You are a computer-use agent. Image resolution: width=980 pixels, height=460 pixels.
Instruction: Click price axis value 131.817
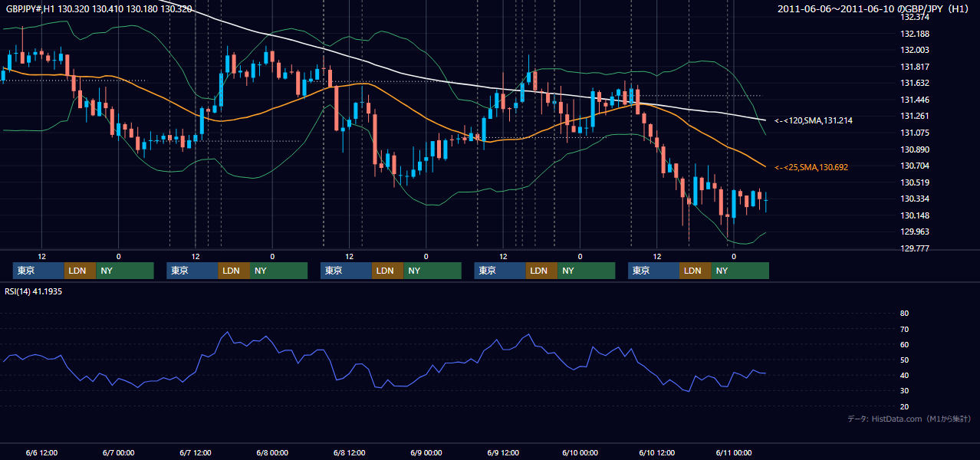tap(915, 67)
